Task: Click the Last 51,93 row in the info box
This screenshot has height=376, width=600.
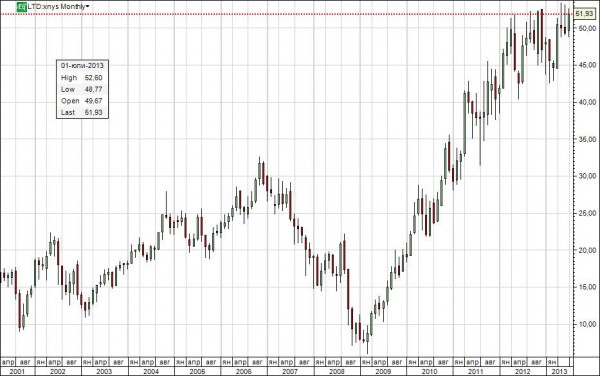Action: (82, 112)
